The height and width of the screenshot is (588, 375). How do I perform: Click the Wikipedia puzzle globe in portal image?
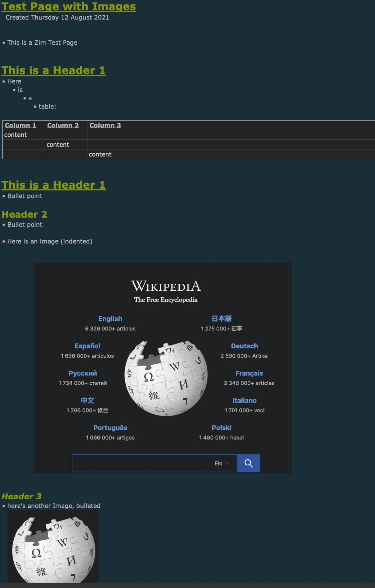(x=166, y=378)
